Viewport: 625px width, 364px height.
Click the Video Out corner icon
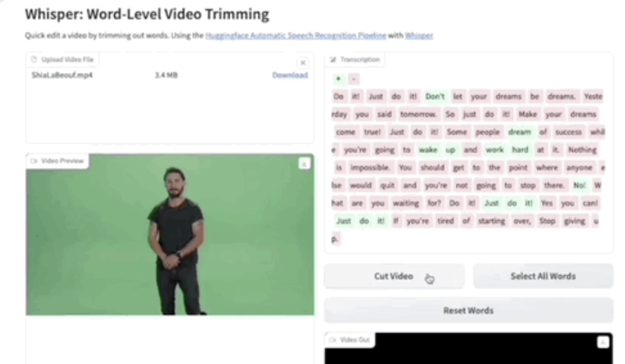603,342
